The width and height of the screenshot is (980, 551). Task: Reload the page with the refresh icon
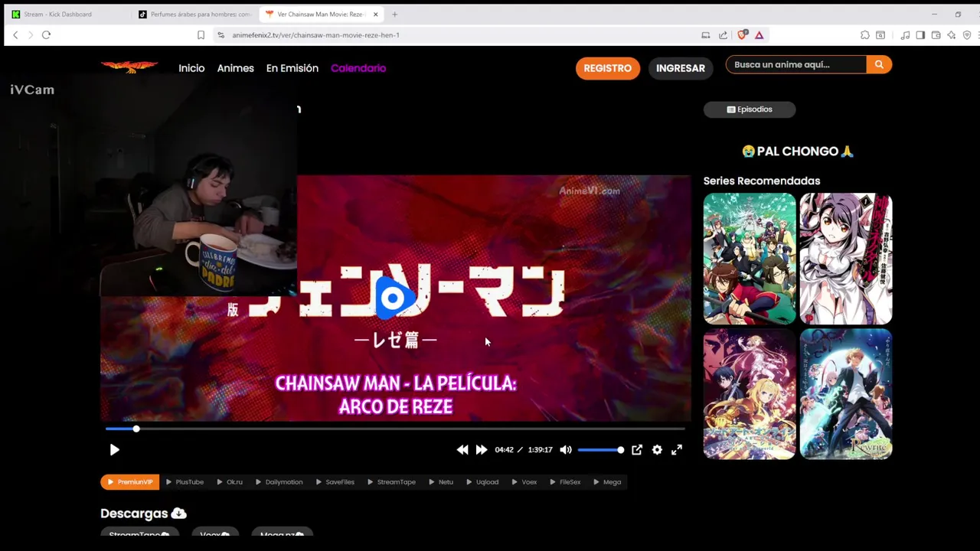tap(46, 35)
